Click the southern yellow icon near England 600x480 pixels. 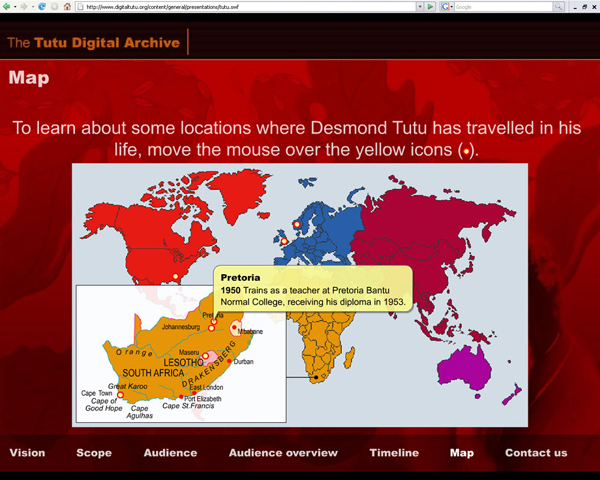coord(283,241)
